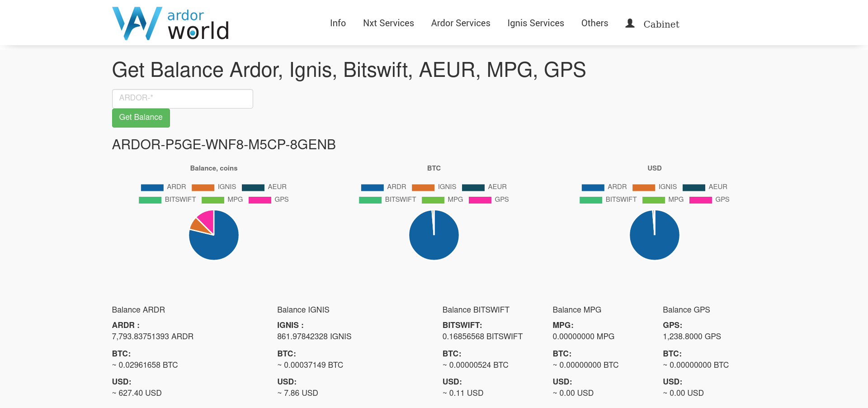Select the account address ARDOR-P5GE-WNF8-M5CP-8GENB
868x408 pixels.
point(224,145)
